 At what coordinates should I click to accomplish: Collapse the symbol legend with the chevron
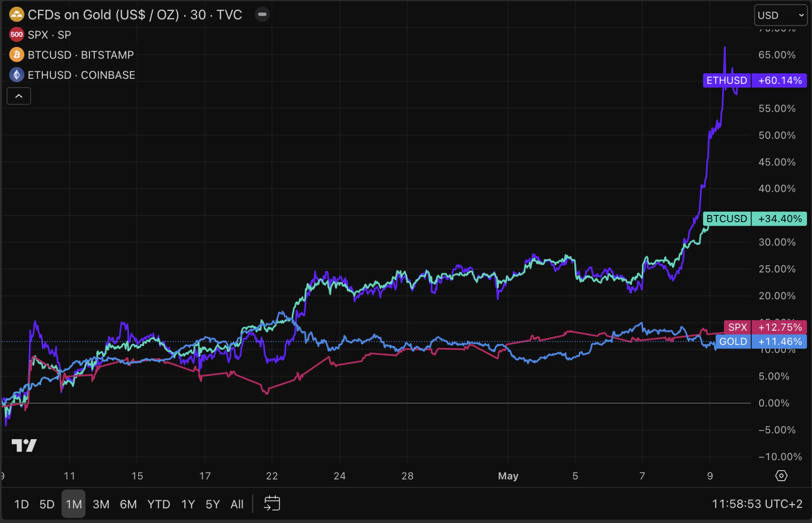[x=19, y=96]
